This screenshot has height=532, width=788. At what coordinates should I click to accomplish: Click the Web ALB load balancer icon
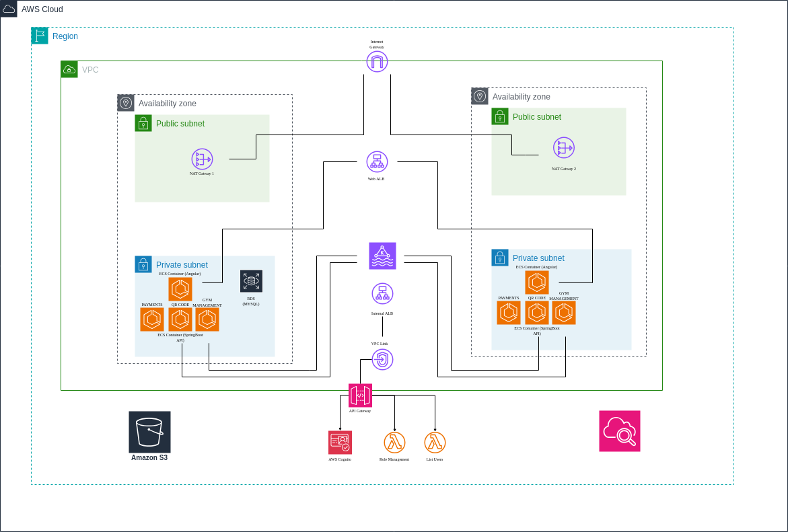pyautogui.click(x=377, y=162)
